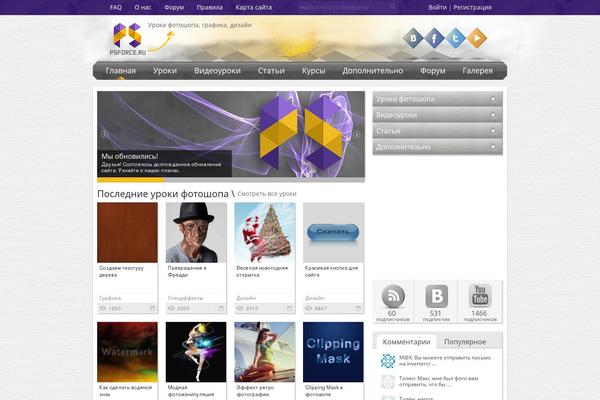The width and height of the screenshot is (600, 400).
Task: Click the YouTube subscribers icon showing 1466
Action: [x=480, y=296]
